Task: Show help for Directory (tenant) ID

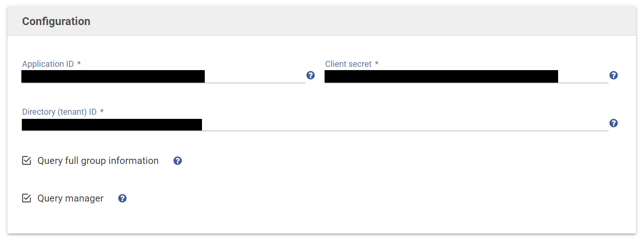Action: (x=613, y=123)
